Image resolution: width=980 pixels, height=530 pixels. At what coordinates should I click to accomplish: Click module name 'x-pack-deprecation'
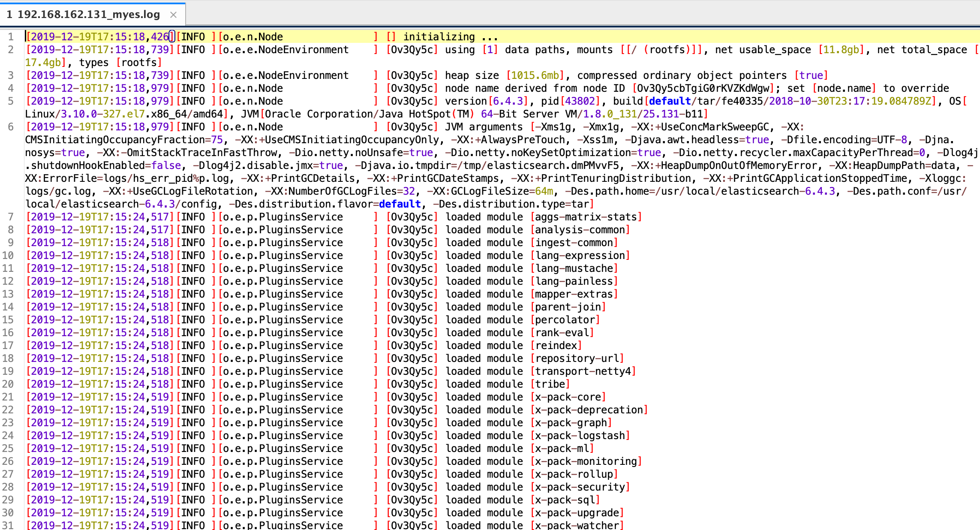[x=589, y=410]
